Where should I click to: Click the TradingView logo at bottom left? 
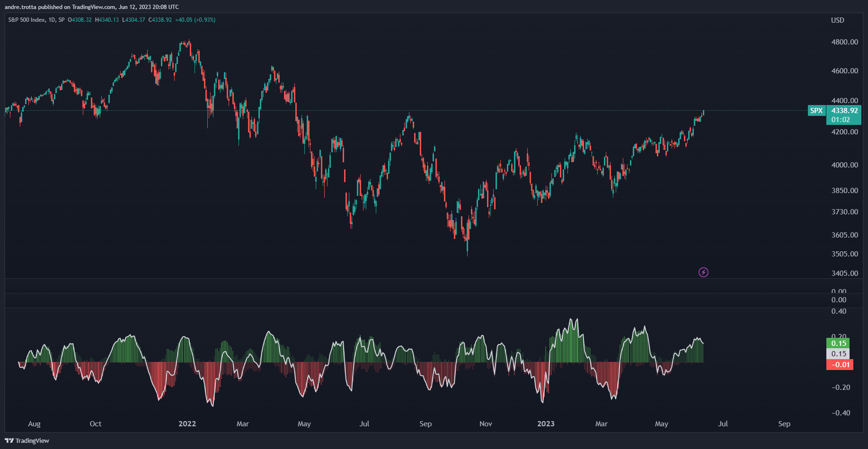27,440
